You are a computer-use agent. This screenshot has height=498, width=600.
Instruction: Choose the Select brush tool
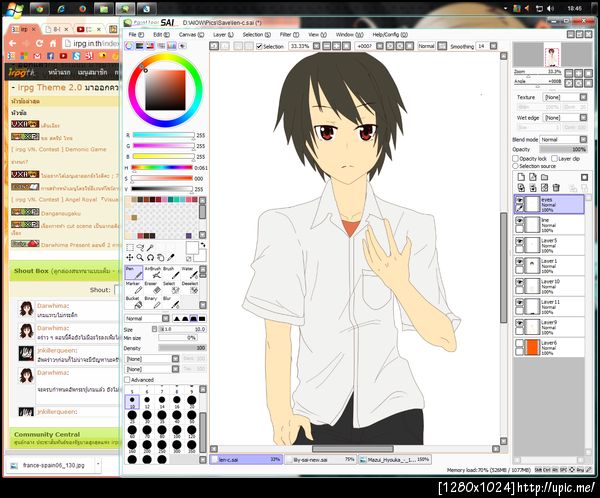171,287
